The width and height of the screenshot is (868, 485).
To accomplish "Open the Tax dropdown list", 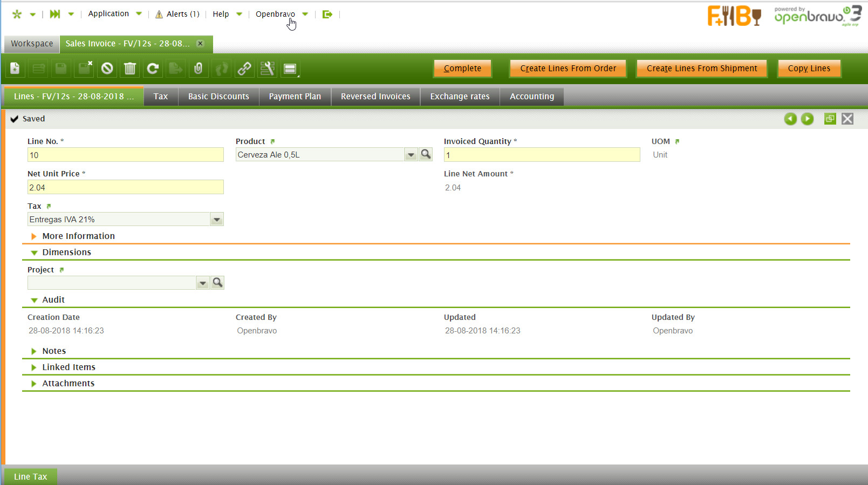I will tap(217, 220).
